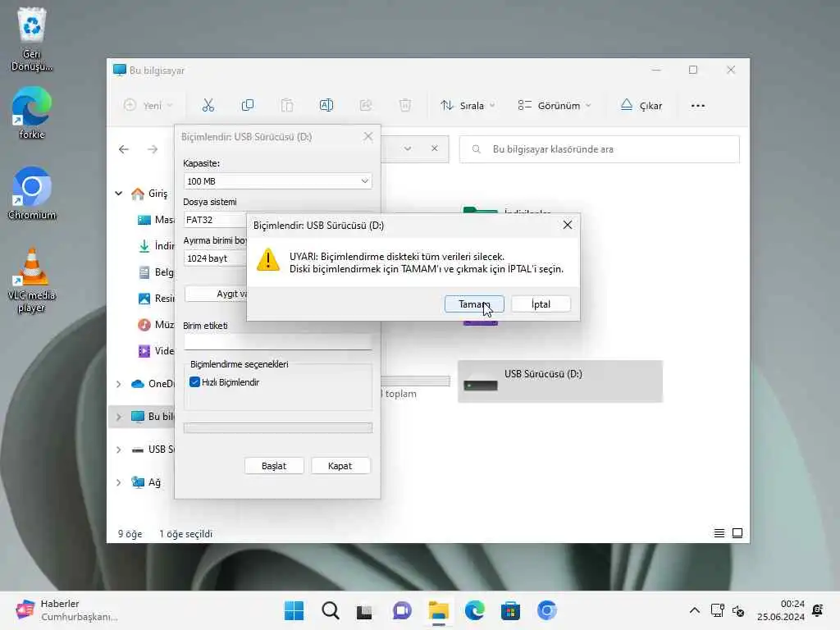Switch to details list view icon
This screenshot has width=840, height=630.
(x=719, y=533)
